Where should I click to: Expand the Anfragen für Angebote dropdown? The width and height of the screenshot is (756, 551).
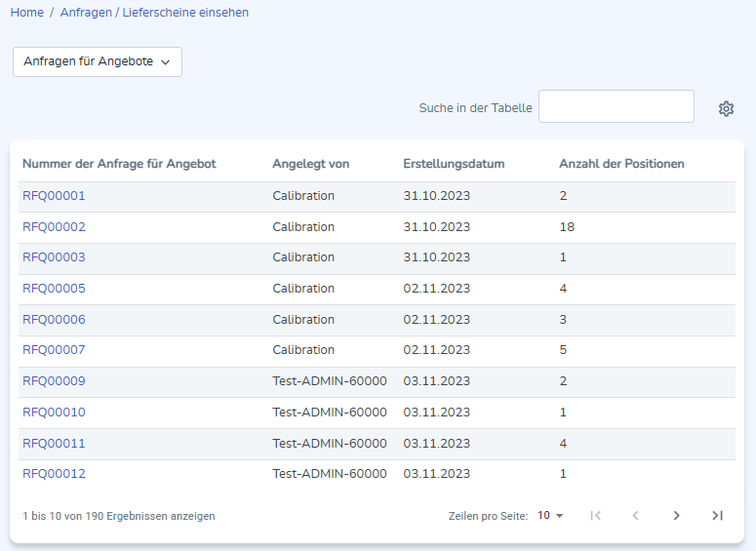click(98, 61)
